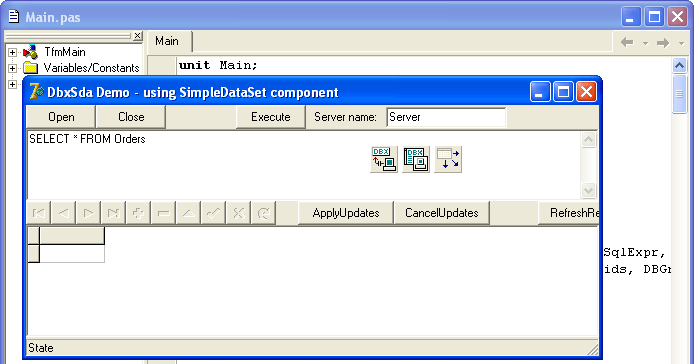Click the Variables/Constants folder icon
This screenshot has height=364, width=694.
(30, 68)
